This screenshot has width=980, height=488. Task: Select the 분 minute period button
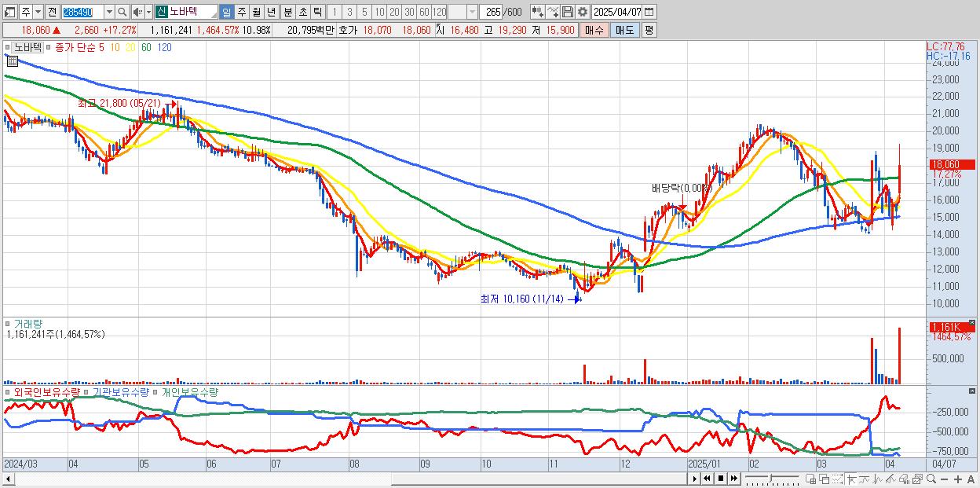[x=287, y=13]
